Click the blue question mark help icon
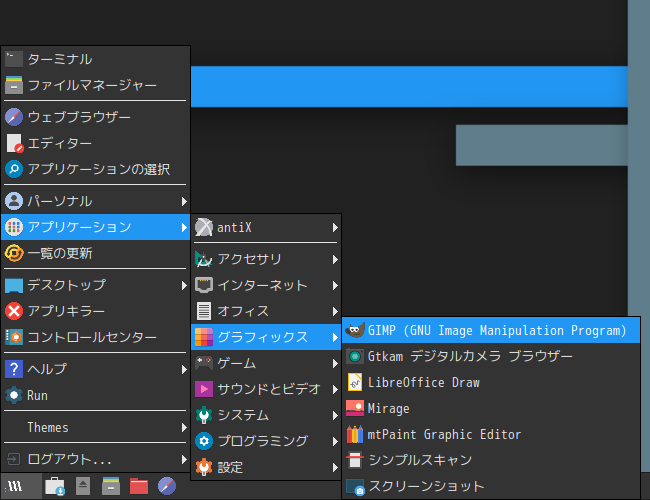The image size is (650, 500). [x=14, y=369]
